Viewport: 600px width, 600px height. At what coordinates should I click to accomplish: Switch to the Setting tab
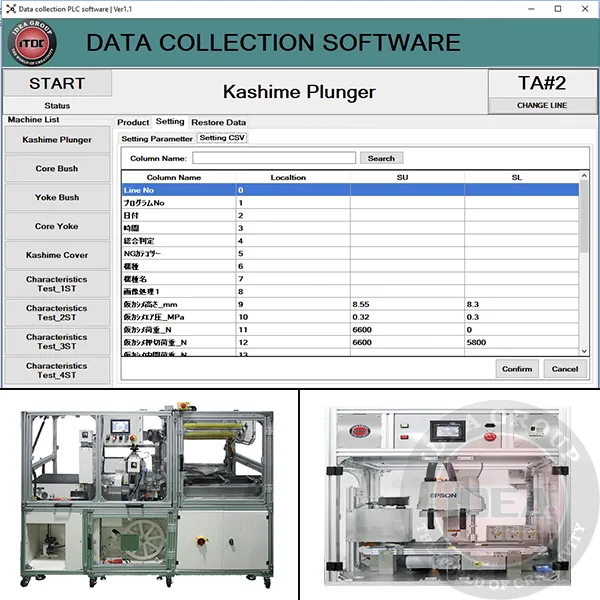click(x=170, y=122)
